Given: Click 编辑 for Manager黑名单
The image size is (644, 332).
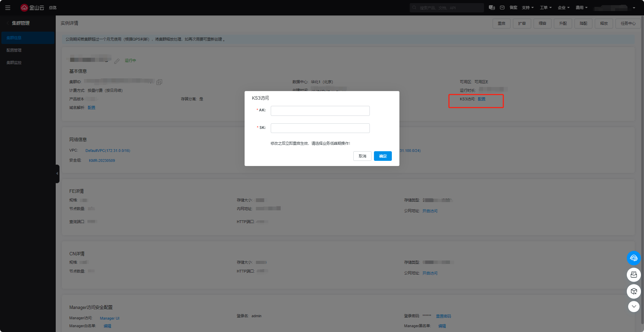Looking at the screenshot, I should tap(442, 326).
